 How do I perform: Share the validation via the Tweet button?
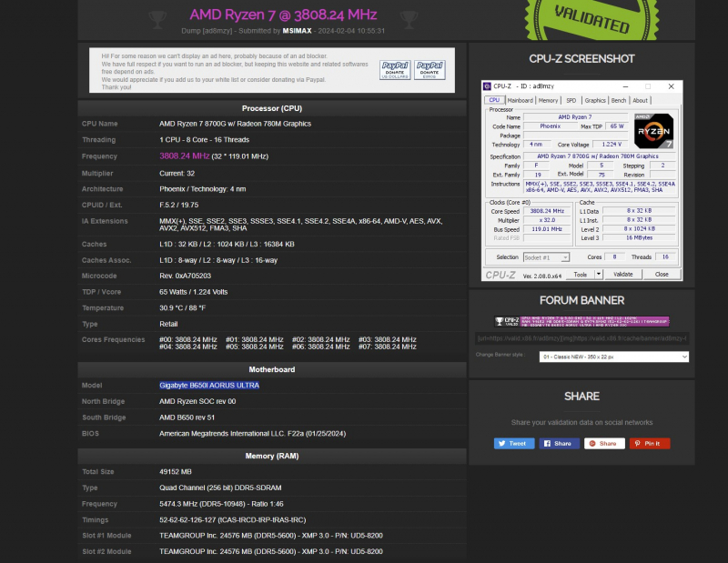click(513, 444)
